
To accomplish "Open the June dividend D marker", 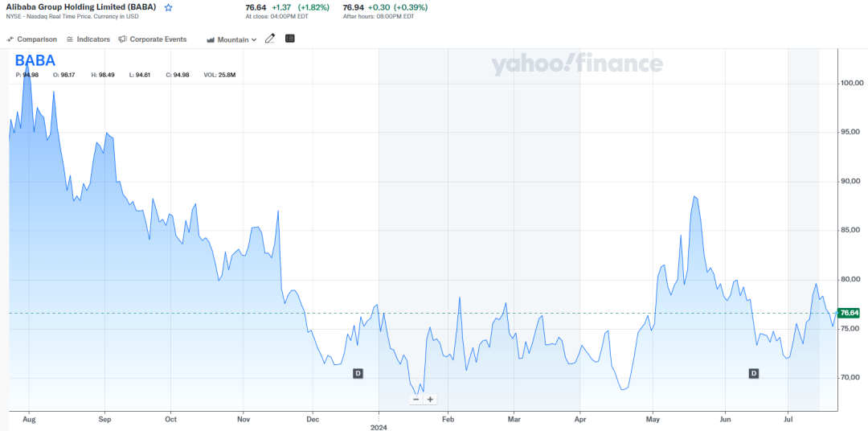I will click(754, 373).
